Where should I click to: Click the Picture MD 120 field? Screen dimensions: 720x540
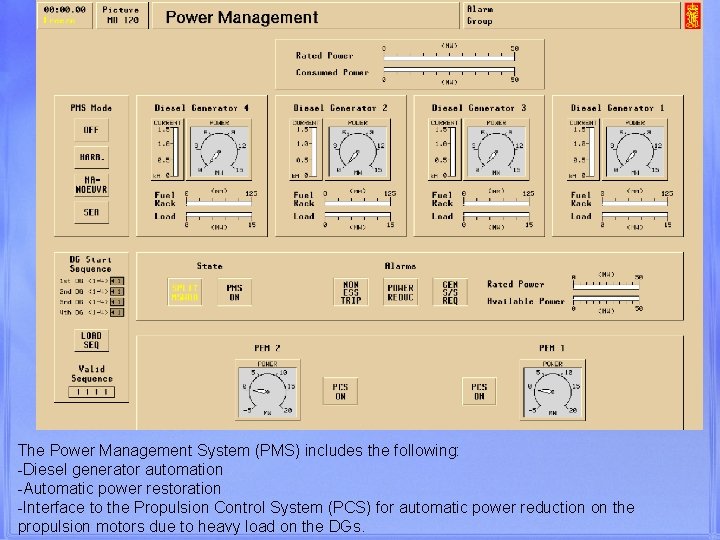click(x=121, y=16)
